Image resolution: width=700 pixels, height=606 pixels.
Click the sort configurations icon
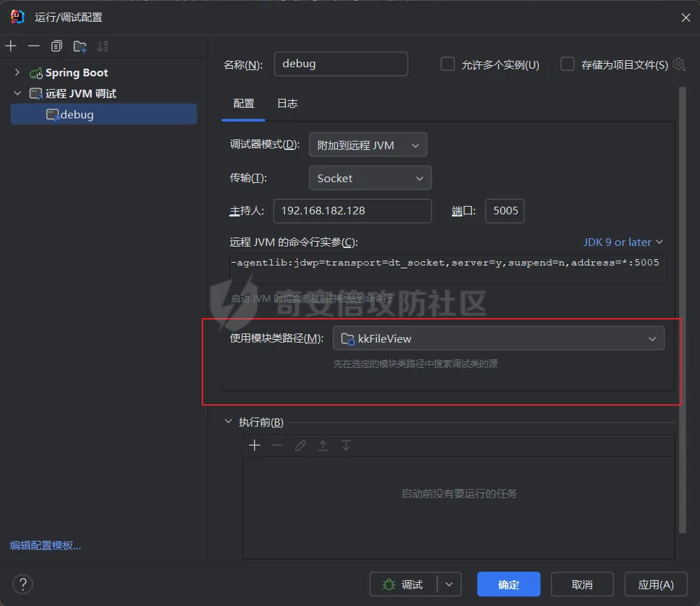[103, 46]
